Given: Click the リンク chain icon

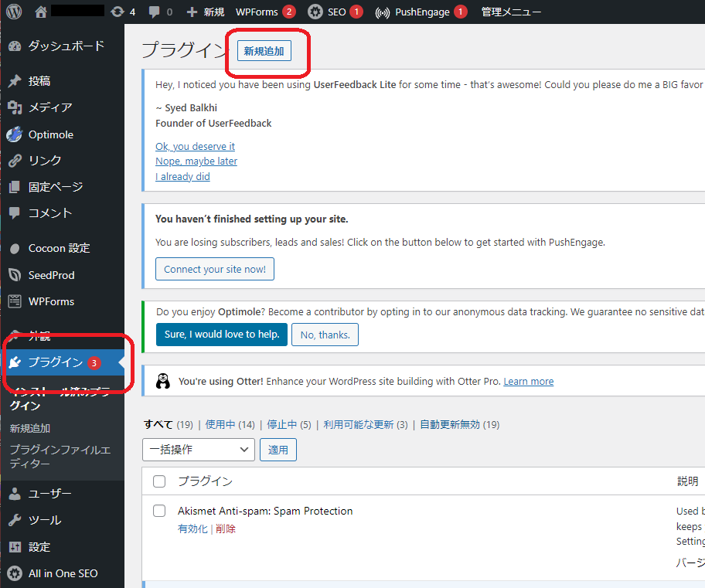Looking at the screenshot, I should (15, 161).
